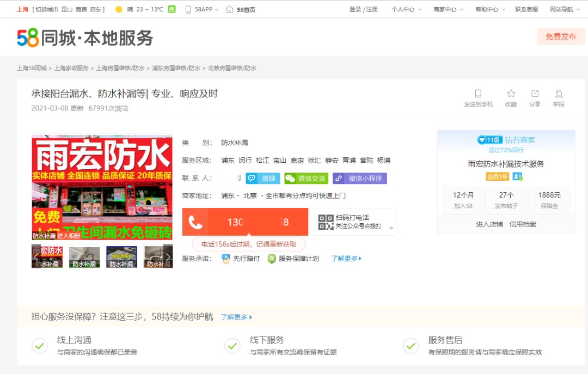588x374 pixels.
Task: Click the phone icon on the orange call bar
Action: coord(195,222)
